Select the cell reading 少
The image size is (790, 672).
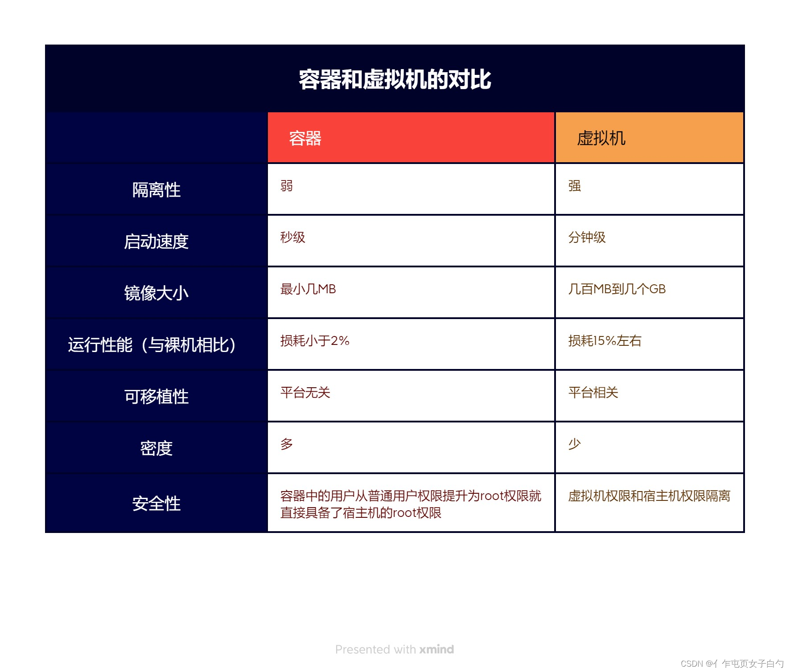click(649, 447)
